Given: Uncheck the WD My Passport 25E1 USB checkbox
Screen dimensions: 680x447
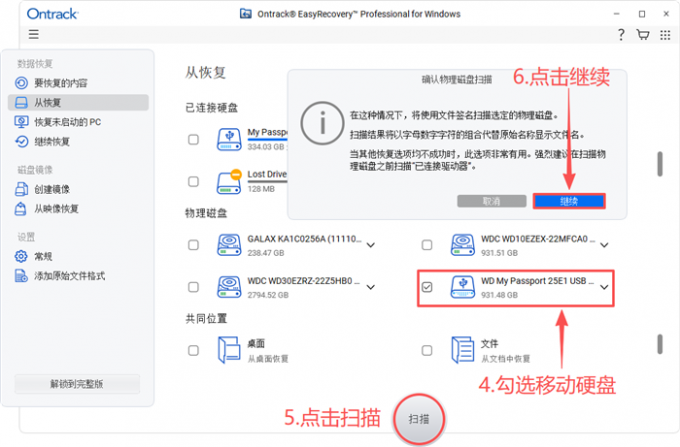Looking at the screenshot, I should pyautogui.click(x=427, y=287).
